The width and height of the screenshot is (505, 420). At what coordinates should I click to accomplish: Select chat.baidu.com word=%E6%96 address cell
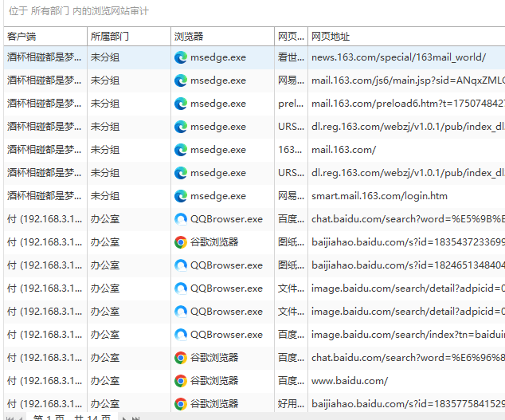408,358
